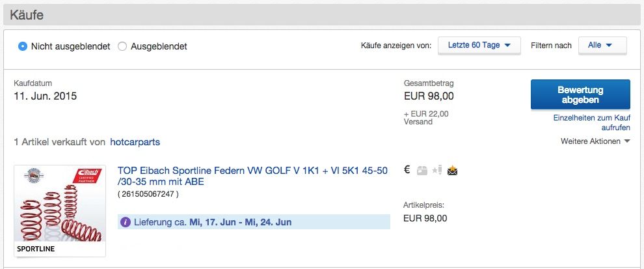Click the purple info icon by Lieferung
This screenshot has height=269, width=644.
point(126,223)
